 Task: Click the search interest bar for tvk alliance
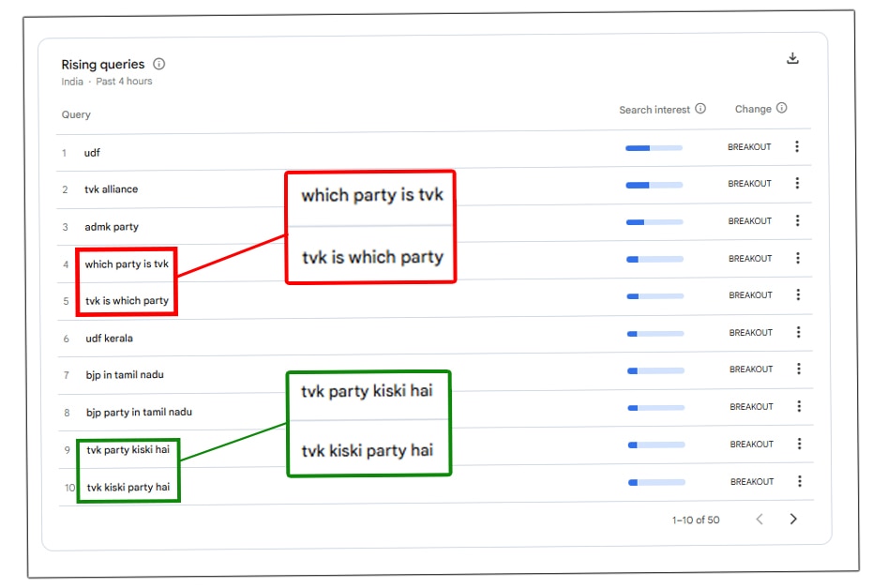pos(654,186)
